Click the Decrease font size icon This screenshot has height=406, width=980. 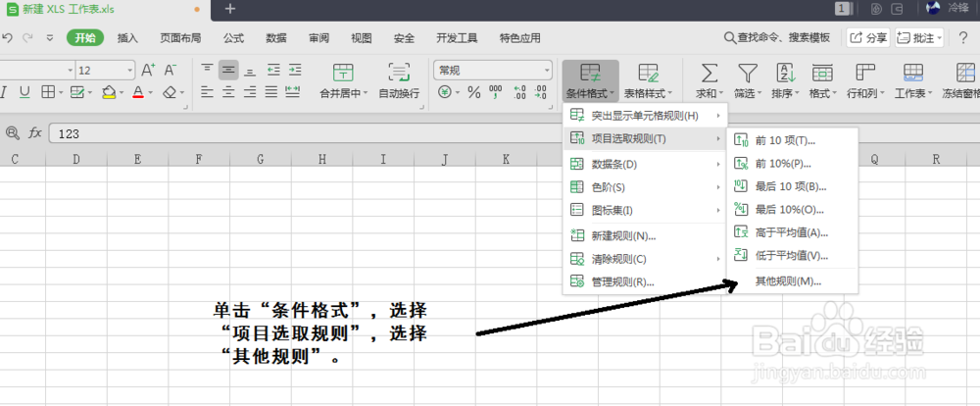pos(170,70)
